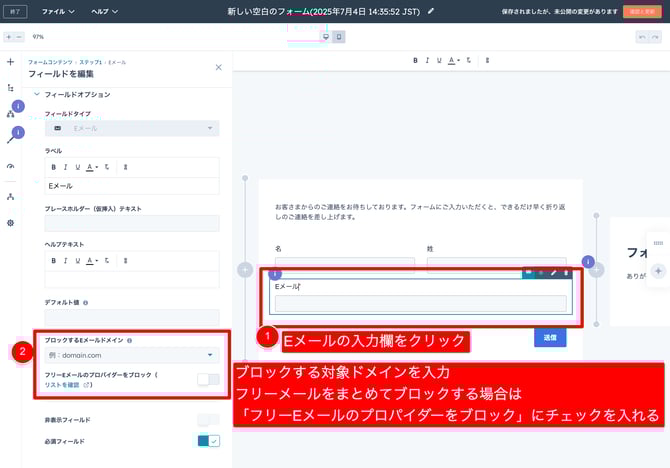Open the ブロックするEメールドメイン dropdown
670x468 pixels.
pos(132,355)
